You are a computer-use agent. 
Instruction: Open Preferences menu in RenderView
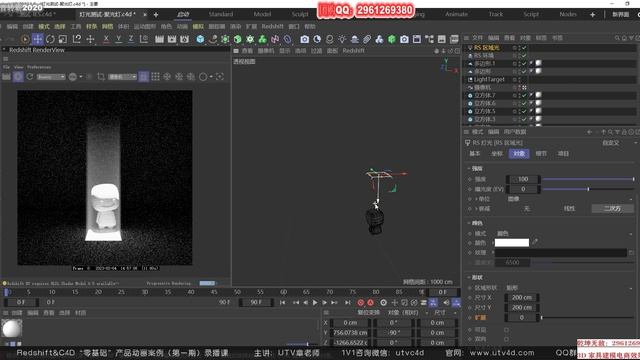pyautogui.click(x=39, y=67)
